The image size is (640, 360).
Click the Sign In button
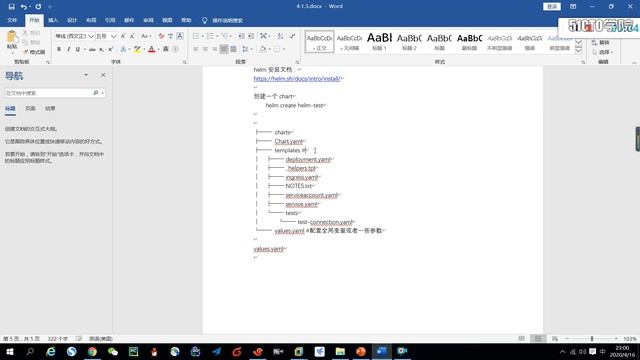(x=552, y=7)
